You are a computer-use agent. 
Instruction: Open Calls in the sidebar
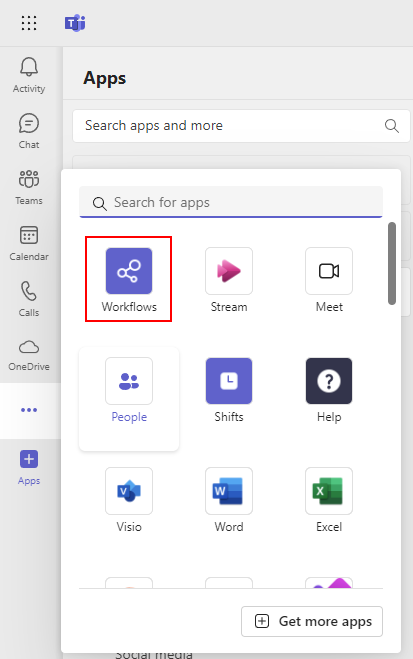click(29, 299)
